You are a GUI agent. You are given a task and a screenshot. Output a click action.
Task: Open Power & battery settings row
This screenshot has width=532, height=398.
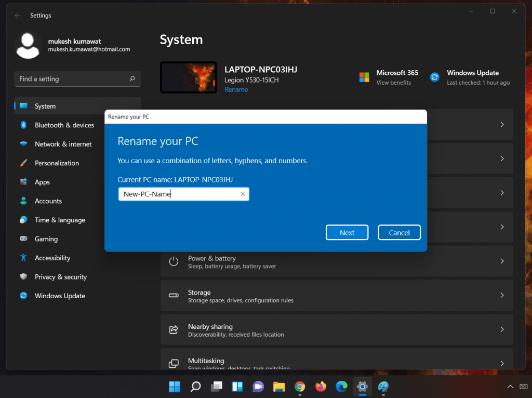pyautogui.click(x=337, y=261)
